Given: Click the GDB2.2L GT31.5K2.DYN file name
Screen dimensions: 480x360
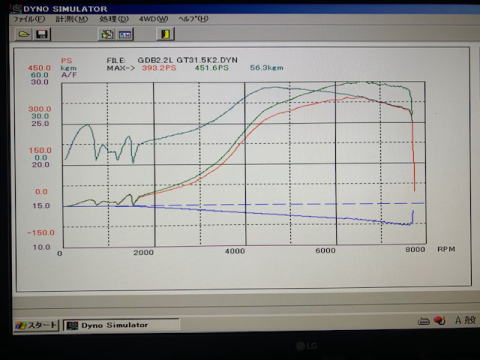Looking at the screenshot, I should tap(188, 60).
